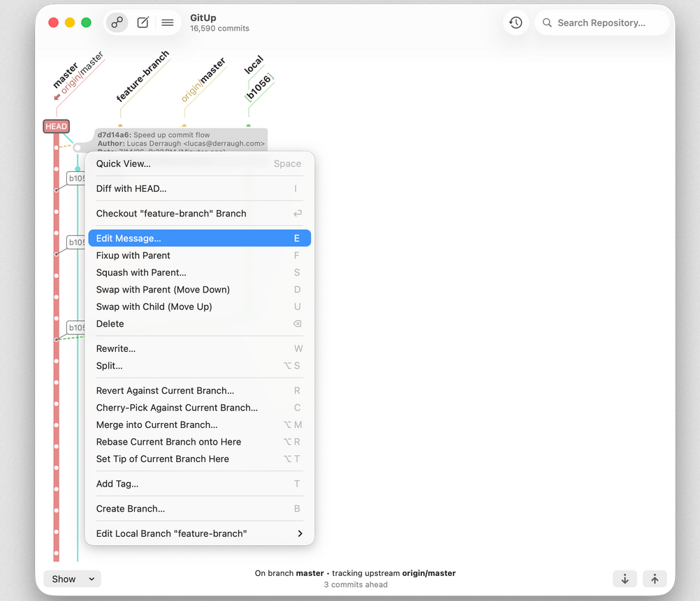The image size is (700, 601).
Task: Click the selected commit node on graph
Action: point(78,148)
